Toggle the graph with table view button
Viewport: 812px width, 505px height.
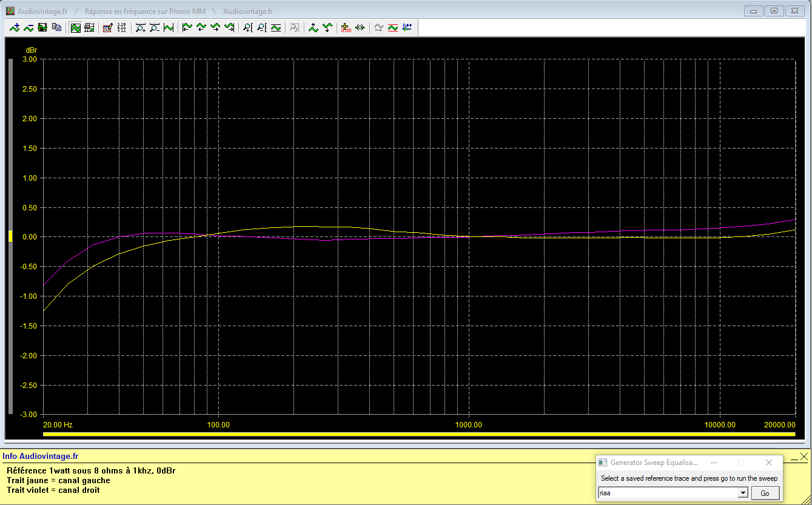pos(89,27)
